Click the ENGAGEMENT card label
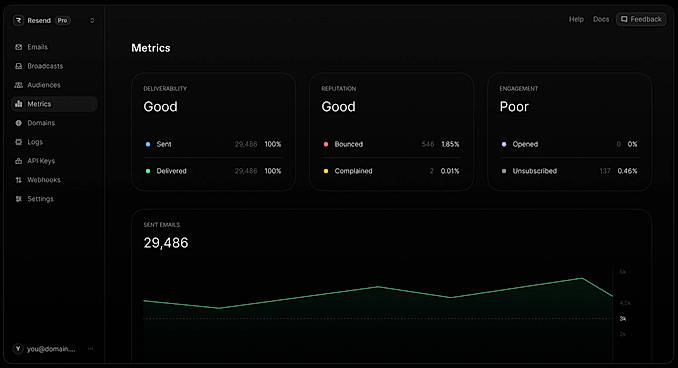The image size is (678, 368). point(518,88)
